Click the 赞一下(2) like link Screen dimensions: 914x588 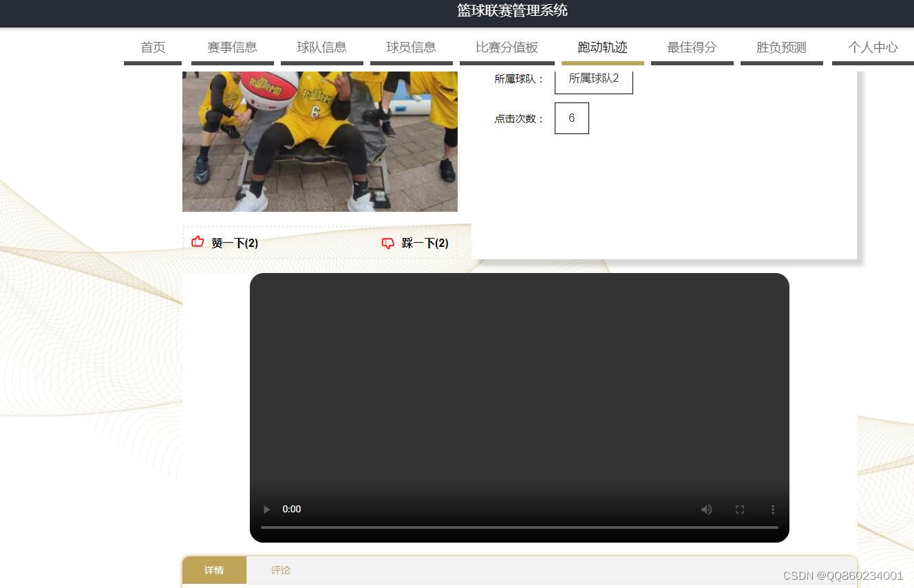click(x=234, y=243)
